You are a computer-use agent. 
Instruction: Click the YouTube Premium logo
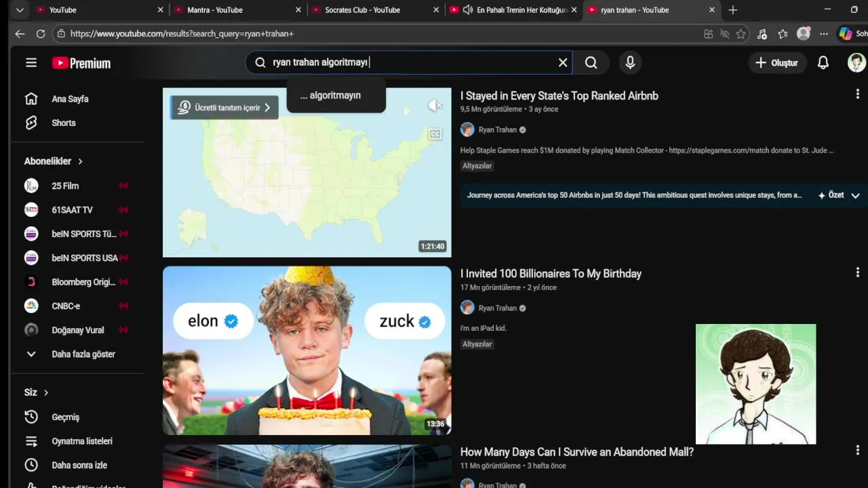pyautogui.click(x=81, y=63)
